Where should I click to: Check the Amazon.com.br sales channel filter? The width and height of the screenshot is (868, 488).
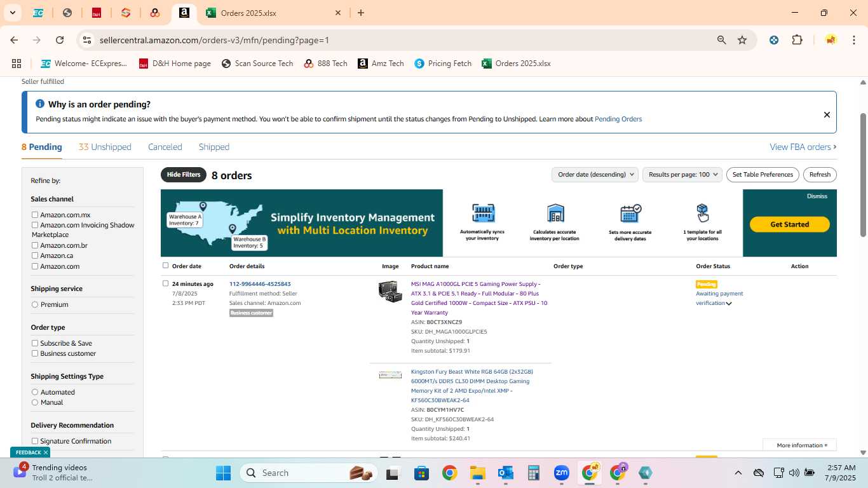[x=35, y=245]
